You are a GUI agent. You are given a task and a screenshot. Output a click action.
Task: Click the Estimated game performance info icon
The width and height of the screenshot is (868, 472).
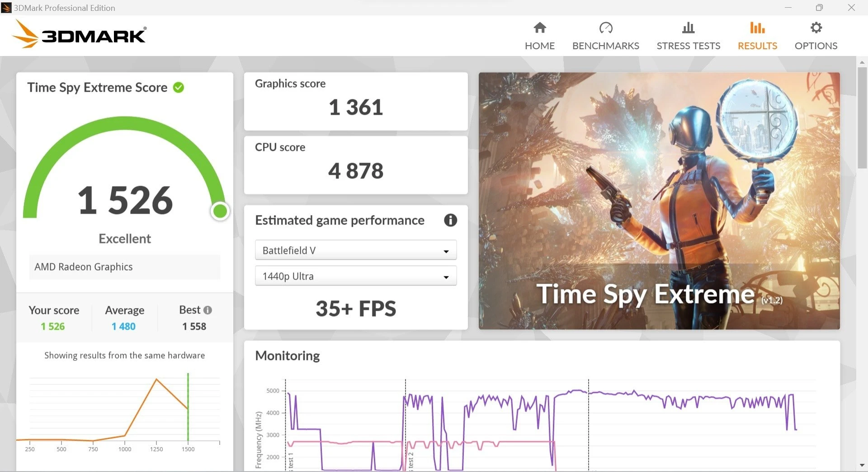(450, 220)
